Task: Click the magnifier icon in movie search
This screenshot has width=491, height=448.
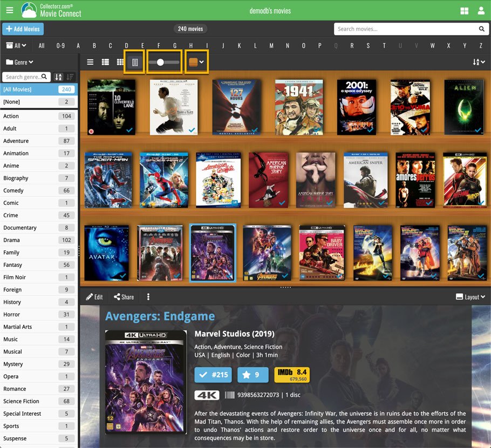Action: click(x=481, y=29)
